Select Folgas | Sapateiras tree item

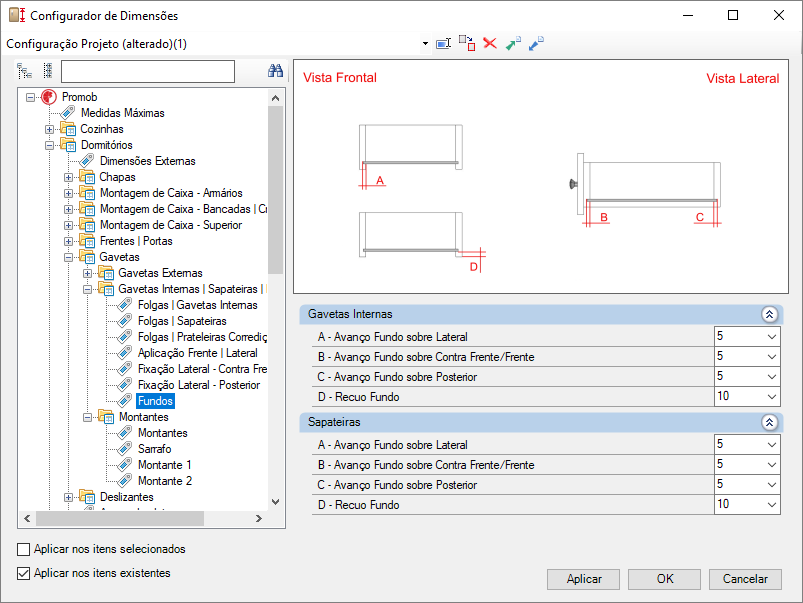pos(182,321)
